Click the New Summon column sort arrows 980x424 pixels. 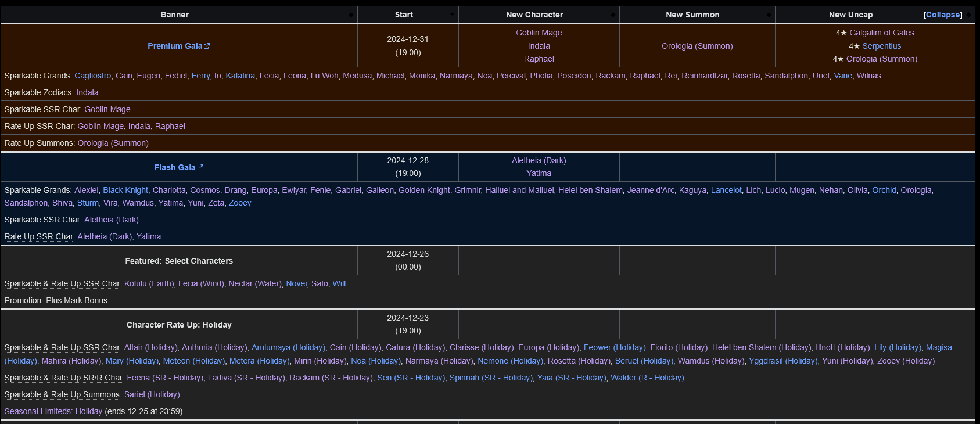click(769, 15)
